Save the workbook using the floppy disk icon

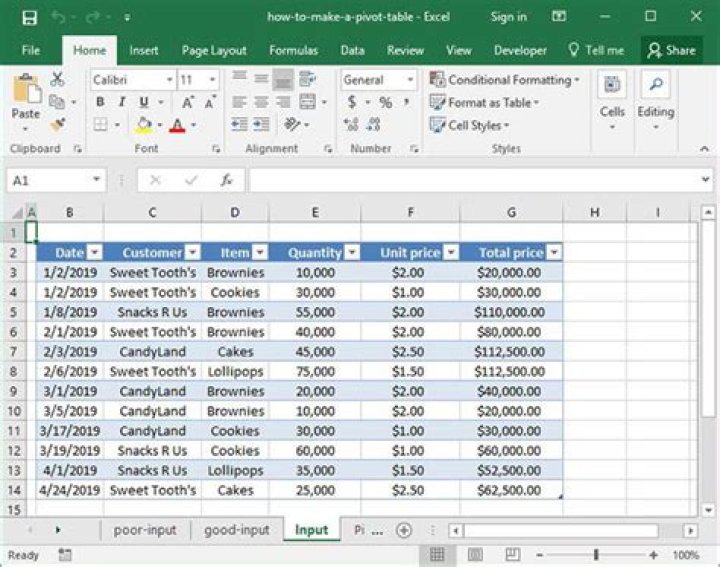point(29,17)
